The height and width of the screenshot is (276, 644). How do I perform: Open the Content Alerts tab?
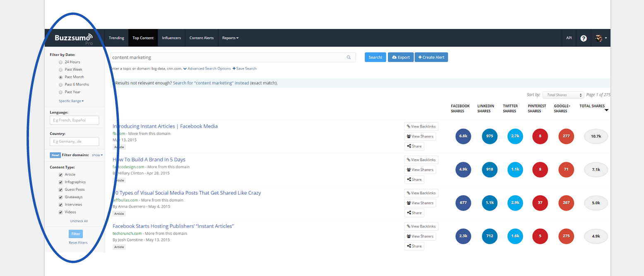click(202, 38)
